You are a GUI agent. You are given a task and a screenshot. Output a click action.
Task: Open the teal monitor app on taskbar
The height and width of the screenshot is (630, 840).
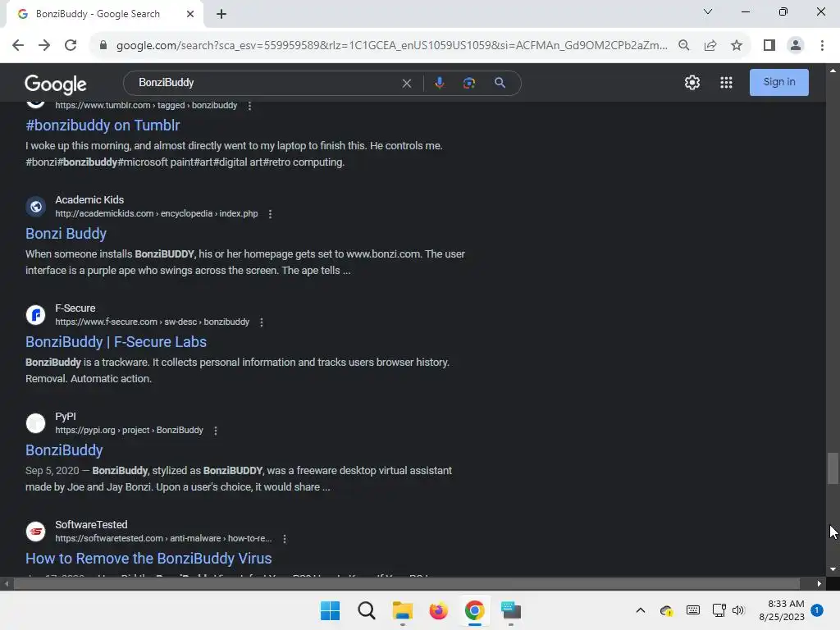[511, 610]
